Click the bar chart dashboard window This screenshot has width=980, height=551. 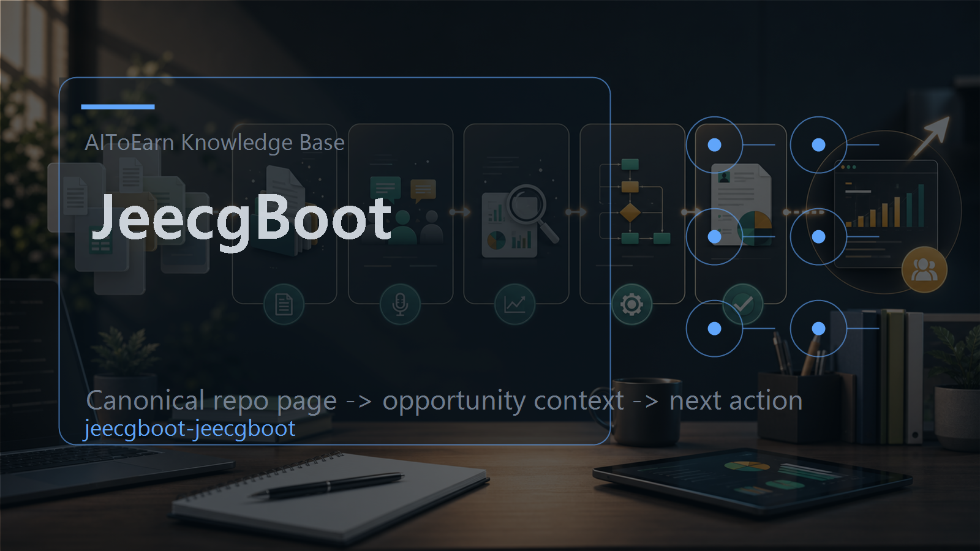click(886, 214)
